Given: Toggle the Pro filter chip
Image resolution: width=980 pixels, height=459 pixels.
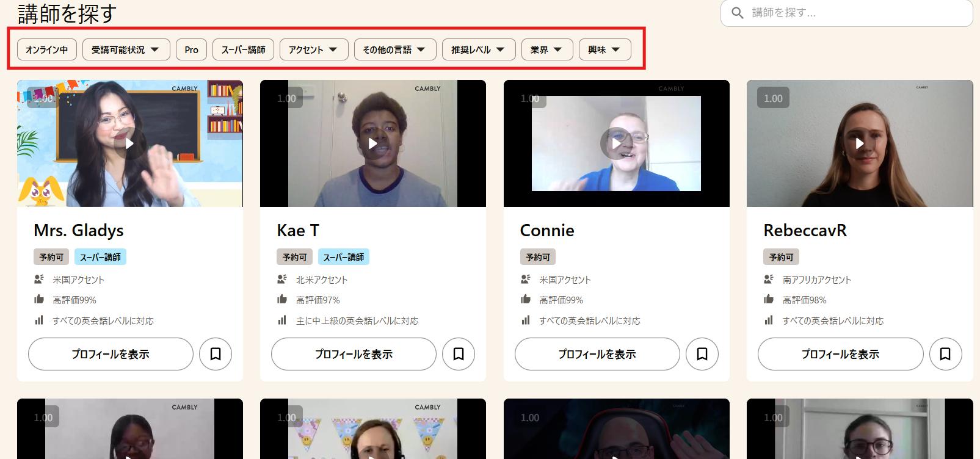Looking at the screenshot, I should 191,49.
